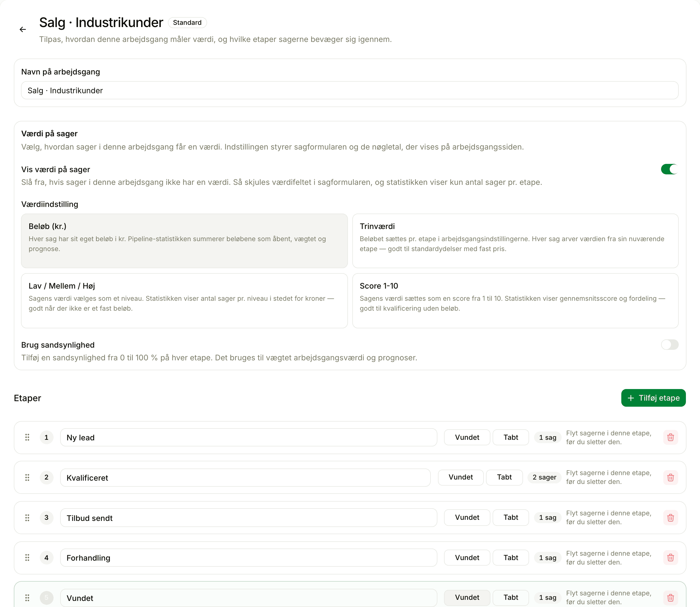Mark Ny lead stage as Vundet
The image size is (700, 607).
(x=467, y=437)
